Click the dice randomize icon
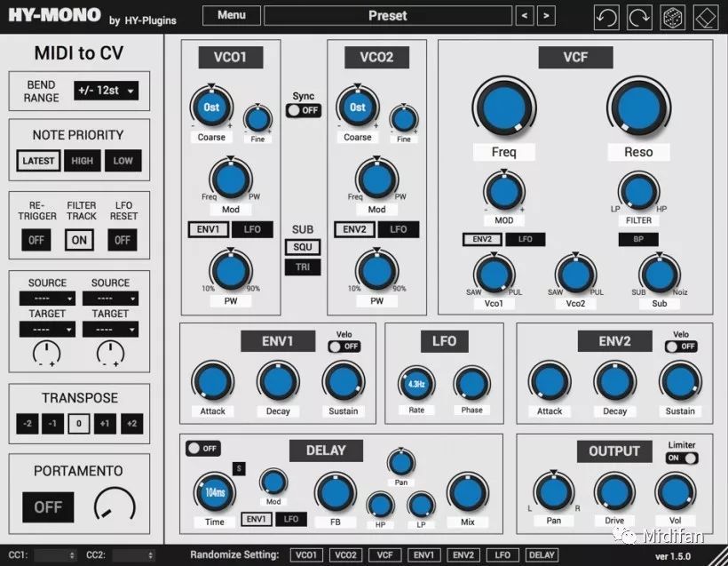The height and width of the screenshot is (566, 728). [x=672, y=18]
